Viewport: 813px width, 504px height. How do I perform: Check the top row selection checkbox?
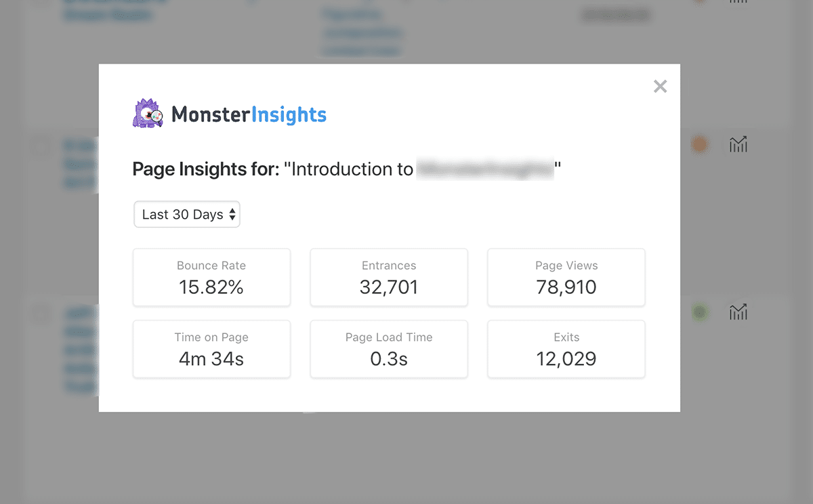point(40,3)
